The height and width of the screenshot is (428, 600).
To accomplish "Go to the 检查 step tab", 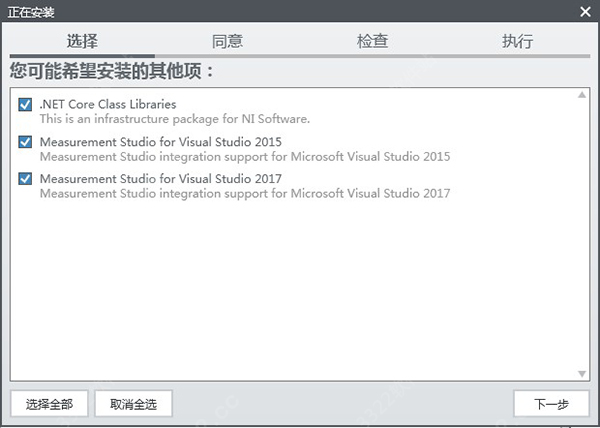I will coord(372,41).
